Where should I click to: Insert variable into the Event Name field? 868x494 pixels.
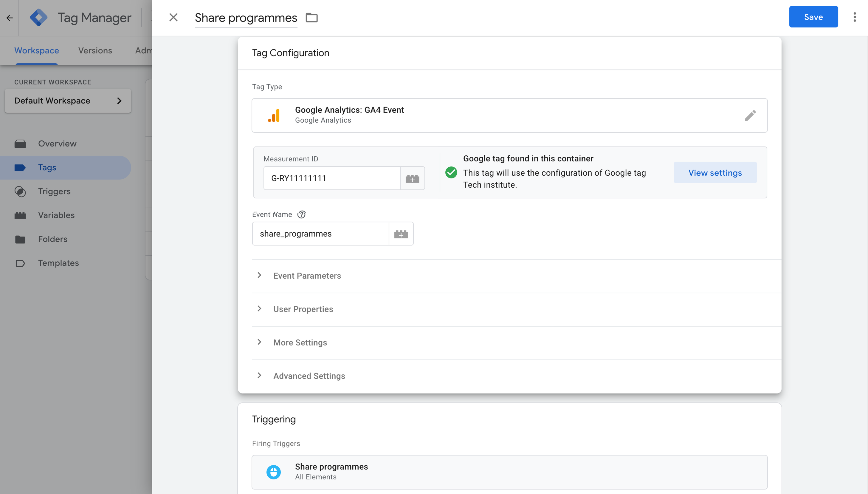tap(401, 234)
